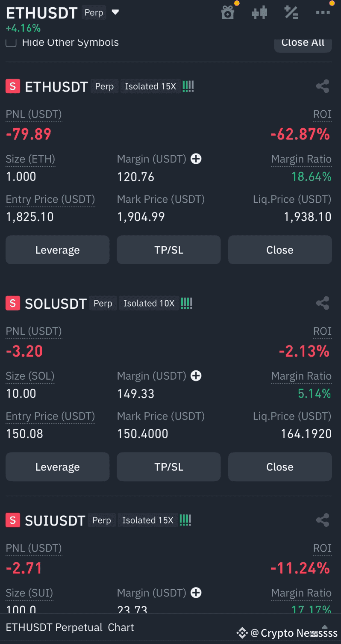
Task: Open the gift box rewards icon
Action: tap(228, 12)
